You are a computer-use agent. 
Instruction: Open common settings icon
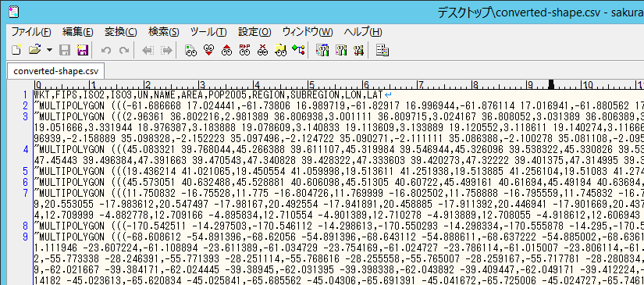pos(358,51)
